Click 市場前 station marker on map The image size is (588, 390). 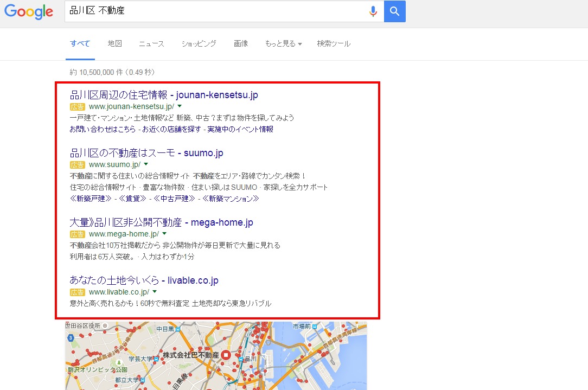315,327
